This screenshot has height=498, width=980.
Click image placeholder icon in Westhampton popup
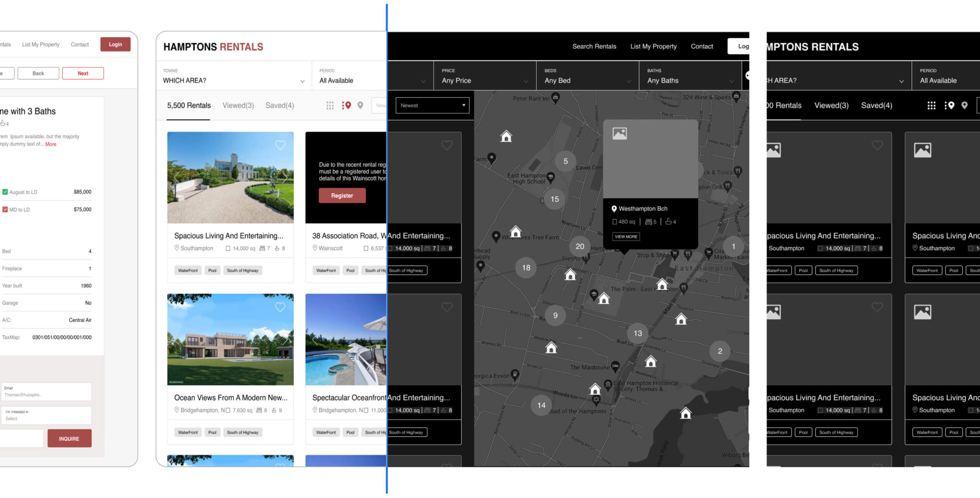click(x=619, y=133)
